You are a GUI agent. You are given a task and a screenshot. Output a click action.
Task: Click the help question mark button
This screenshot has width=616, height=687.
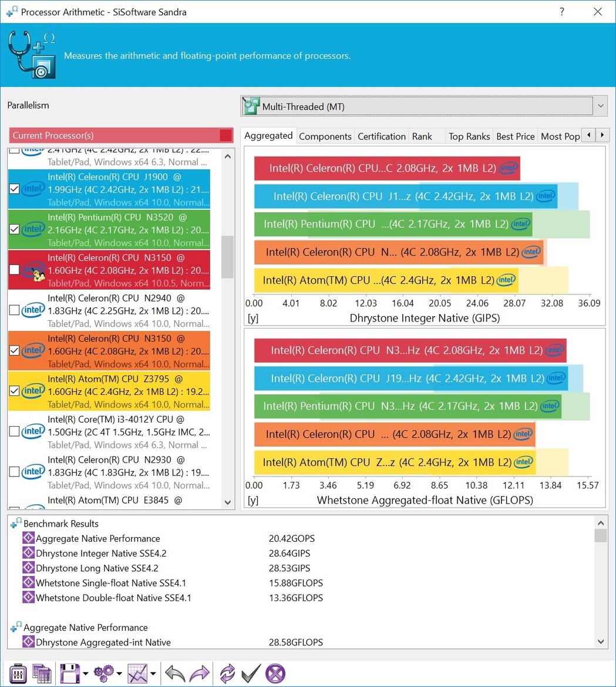coord(562,12)
